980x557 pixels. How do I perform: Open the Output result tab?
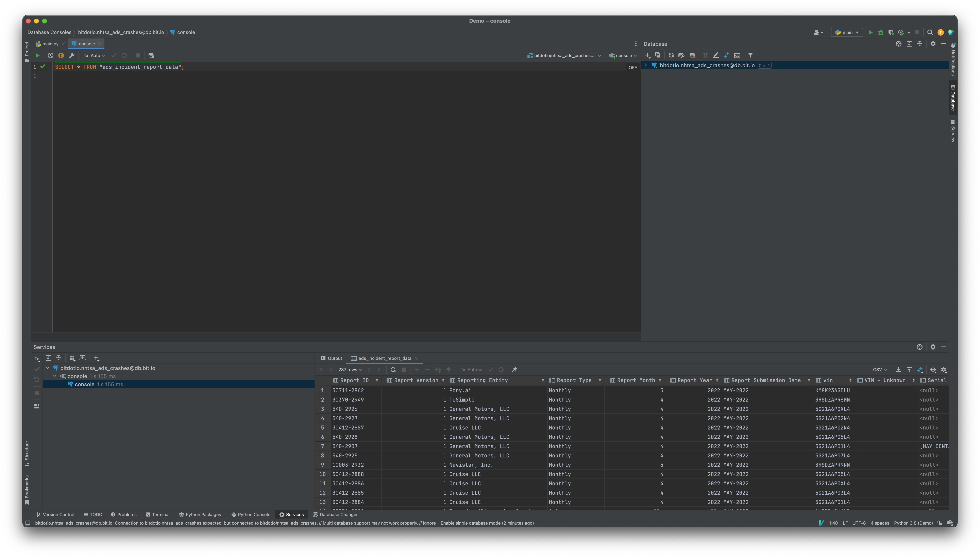click(x=331, y=358)
